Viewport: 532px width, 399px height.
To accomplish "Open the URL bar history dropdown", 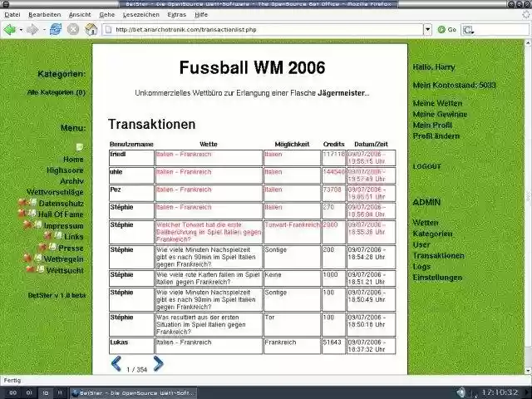I will (x=428, y=30).
